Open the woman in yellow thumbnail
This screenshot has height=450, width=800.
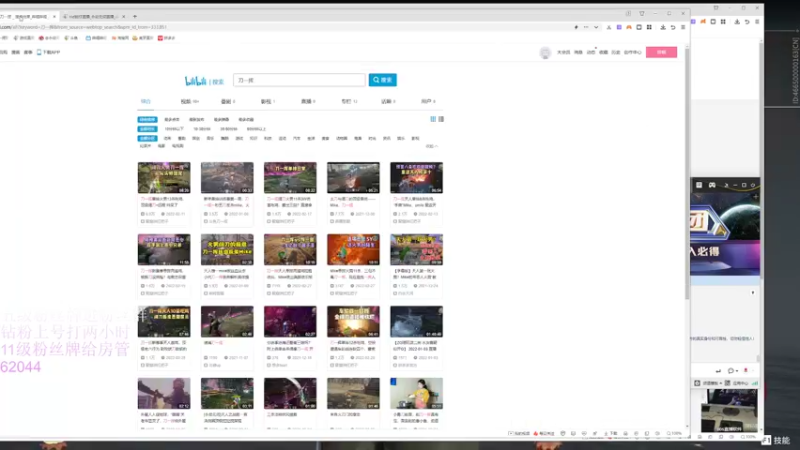(x=416, y=393)
